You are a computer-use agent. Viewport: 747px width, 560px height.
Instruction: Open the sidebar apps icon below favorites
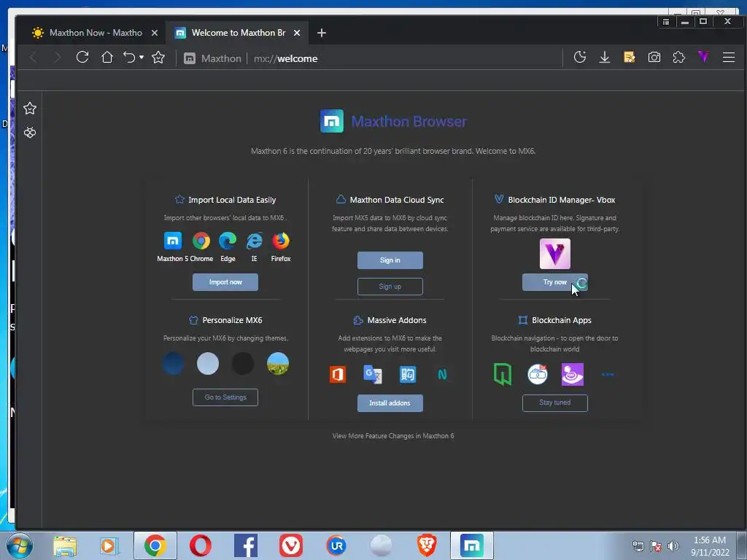point(30,133)
